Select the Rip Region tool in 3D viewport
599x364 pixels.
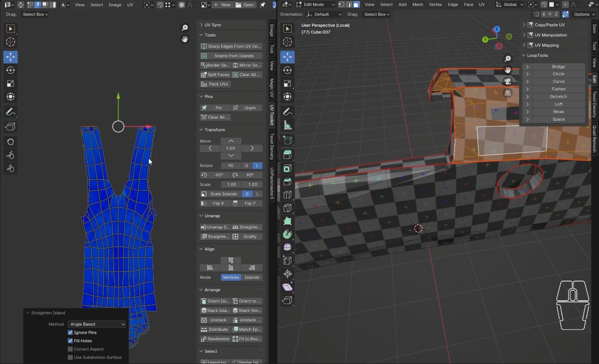[287, 300]
